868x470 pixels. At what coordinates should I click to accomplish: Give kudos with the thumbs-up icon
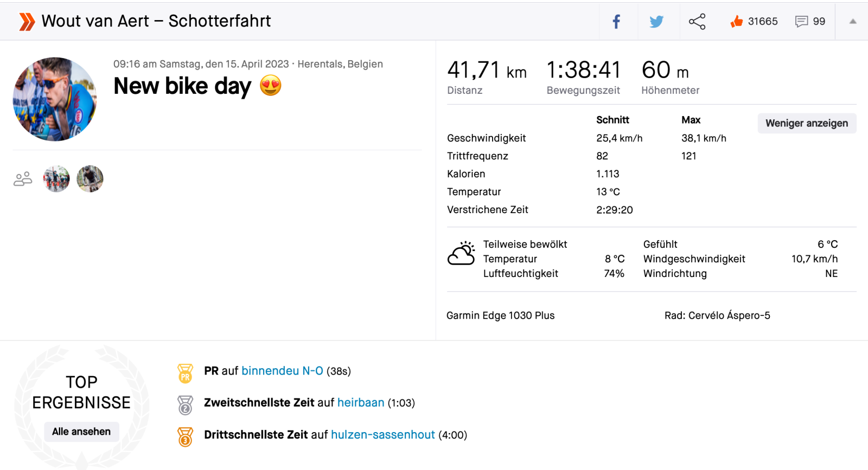(736, 22)
